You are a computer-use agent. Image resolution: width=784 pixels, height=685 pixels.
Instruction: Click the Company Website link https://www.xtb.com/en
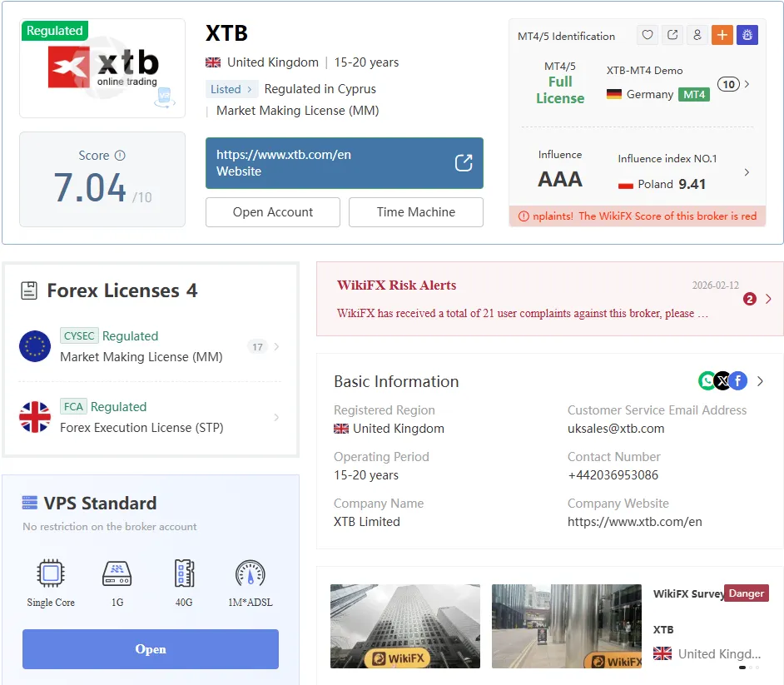[634, 522]
